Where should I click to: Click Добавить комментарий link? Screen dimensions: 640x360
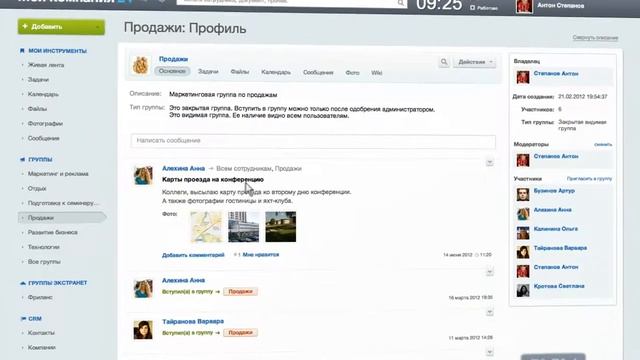193,255
